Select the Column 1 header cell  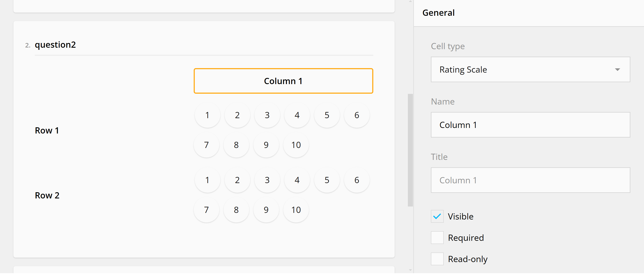click(283, 81)
